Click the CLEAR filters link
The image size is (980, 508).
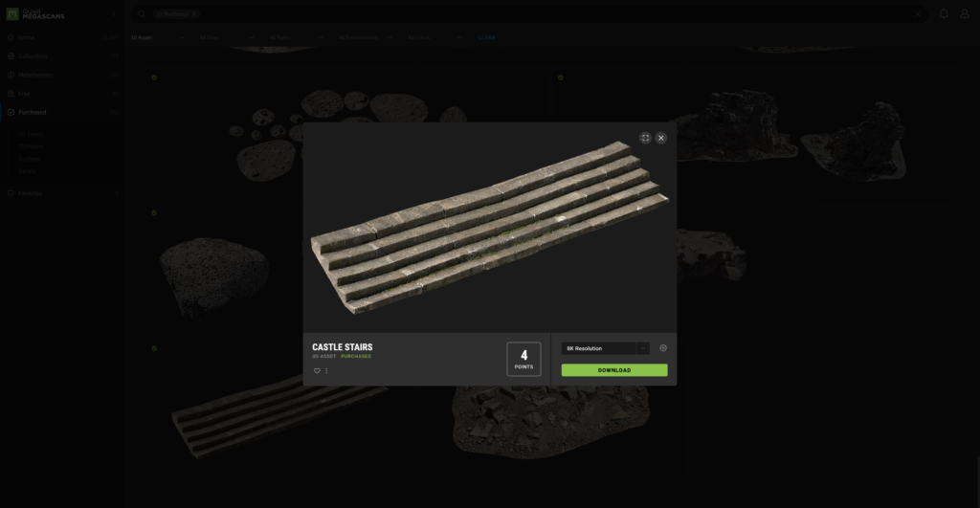click(486, 37)
